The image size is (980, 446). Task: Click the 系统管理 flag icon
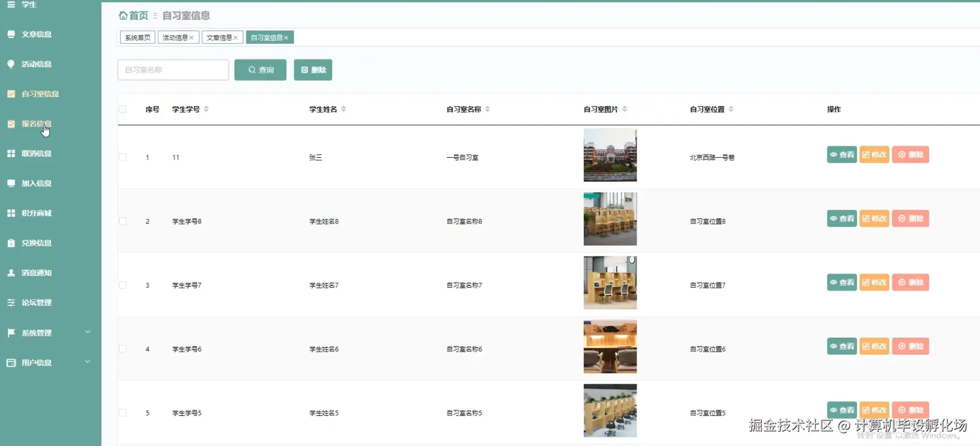pyautogui.click(x=11, y=333)
